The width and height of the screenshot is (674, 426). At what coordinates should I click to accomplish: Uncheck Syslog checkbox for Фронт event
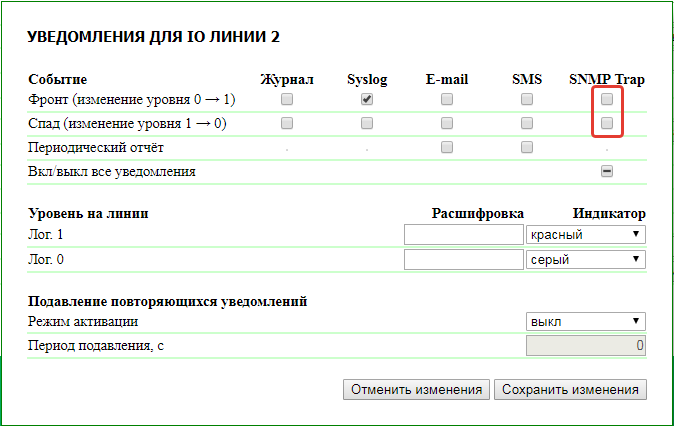(x=367, y=99)
